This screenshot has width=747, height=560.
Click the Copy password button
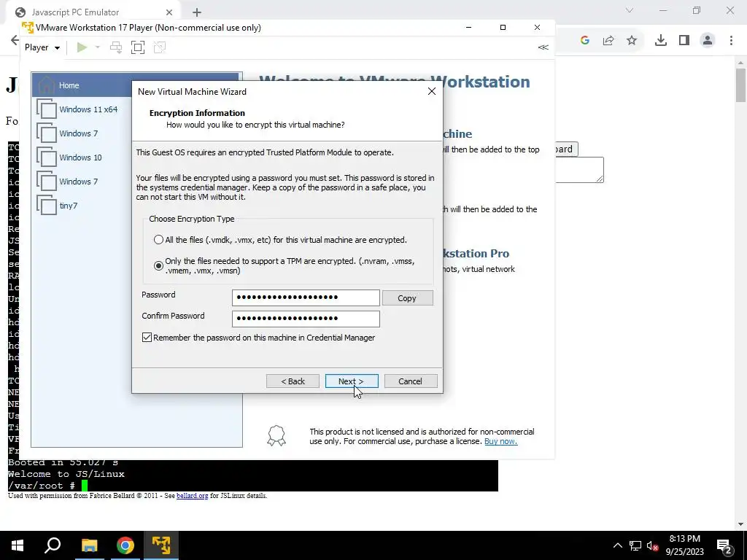[x=407, y=298]
